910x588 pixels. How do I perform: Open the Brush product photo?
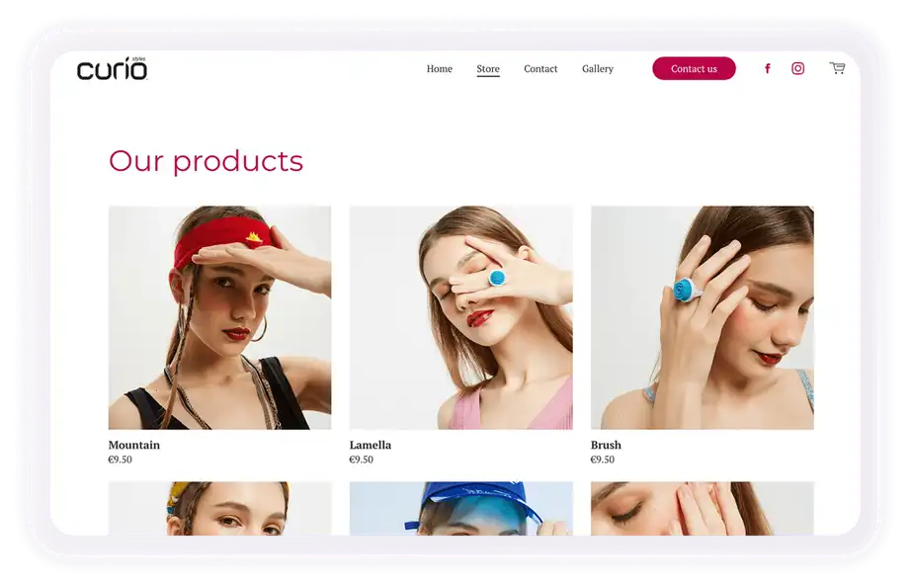pos(703,317)
